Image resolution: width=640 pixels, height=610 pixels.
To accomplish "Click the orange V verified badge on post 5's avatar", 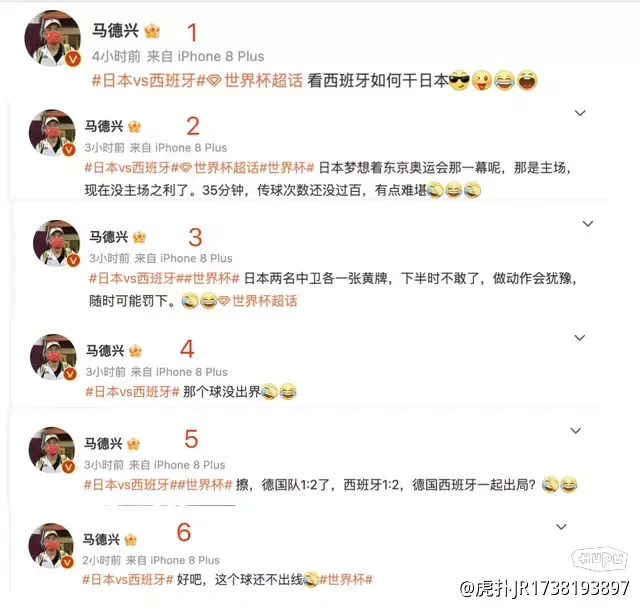I will tap(68, 467).
